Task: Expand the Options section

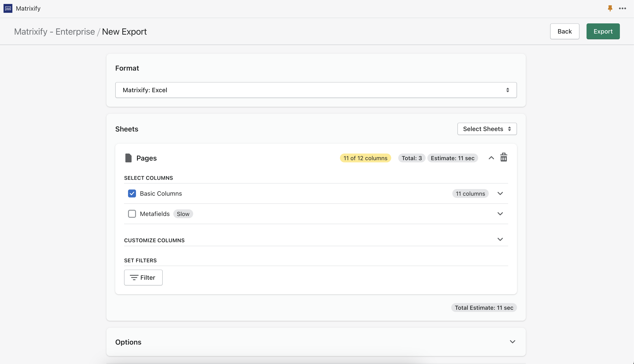Action: 512,342
